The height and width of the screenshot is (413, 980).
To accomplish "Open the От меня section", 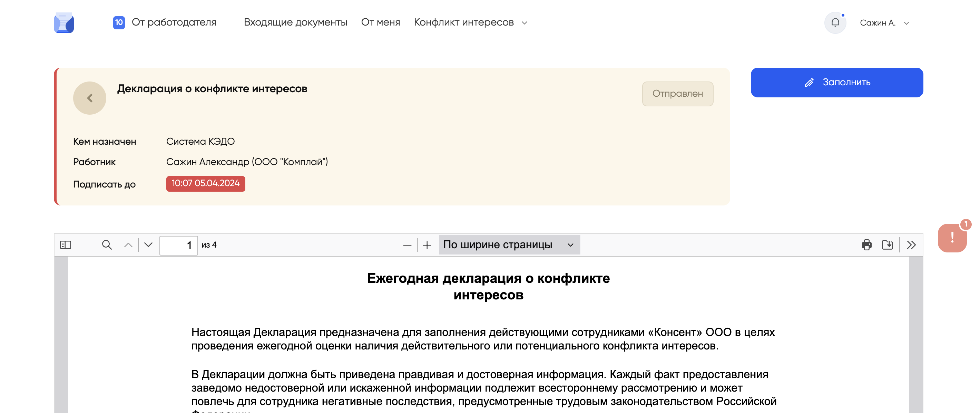I will tap(380, 22).
